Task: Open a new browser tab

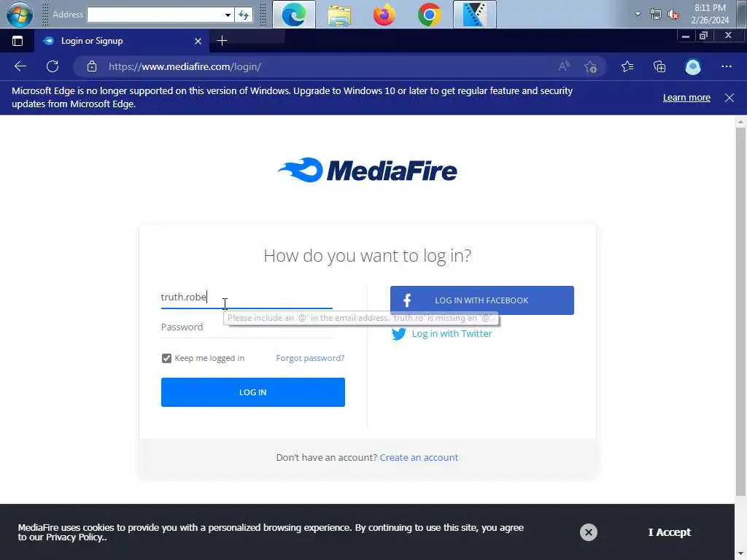Action: pyautogui.click(x=222, y=41)
